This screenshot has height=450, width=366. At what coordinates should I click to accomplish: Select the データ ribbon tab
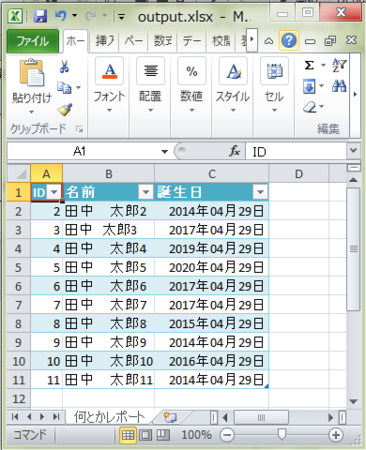pyautogui.click(x=192, y=41)
